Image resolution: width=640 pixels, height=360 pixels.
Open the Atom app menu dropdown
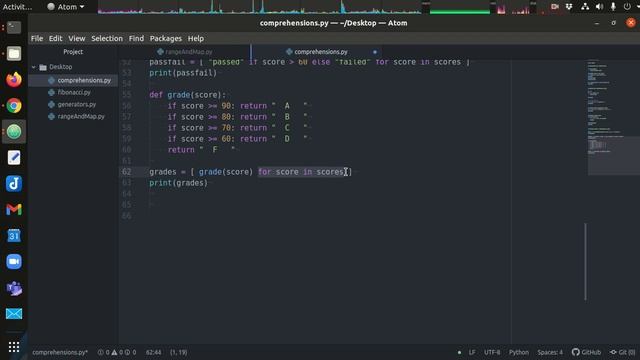pyautogui.click(x=65, y=7)
